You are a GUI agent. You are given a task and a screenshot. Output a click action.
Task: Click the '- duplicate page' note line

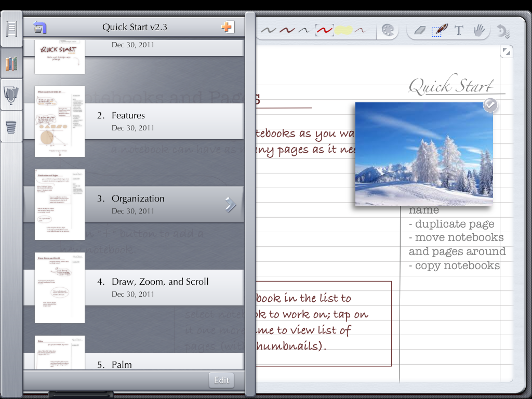451,224
